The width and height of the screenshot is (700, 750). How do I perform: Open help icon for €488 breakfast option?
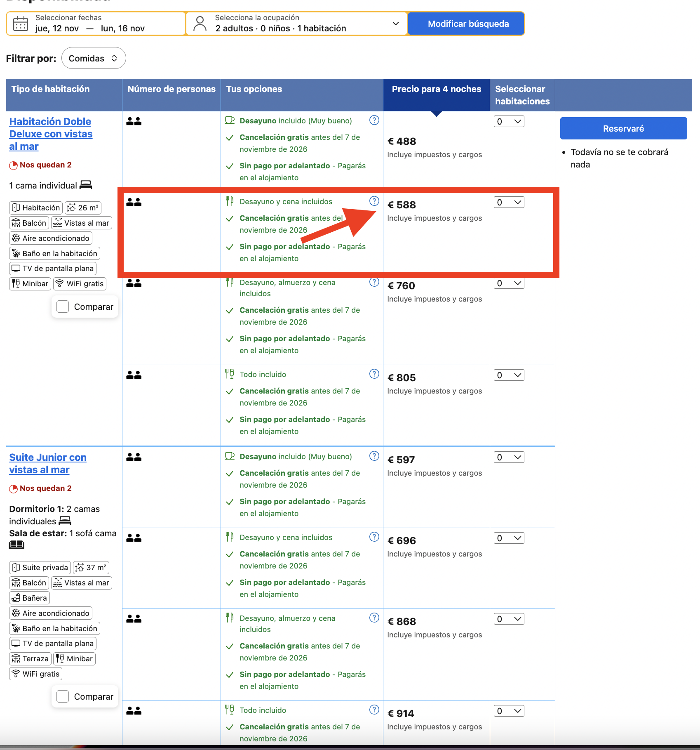pos(374,120)
